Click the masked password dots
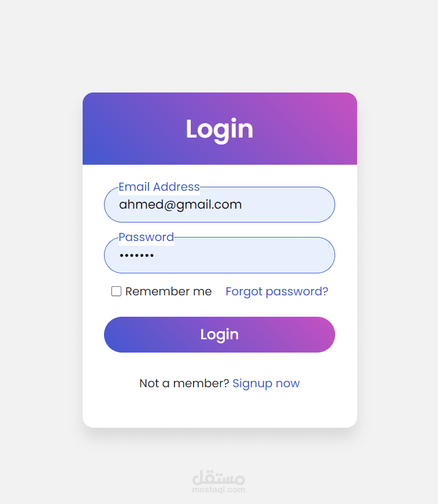Image resolution: width=438 pixels, height=504 pixels. (136, 255)
